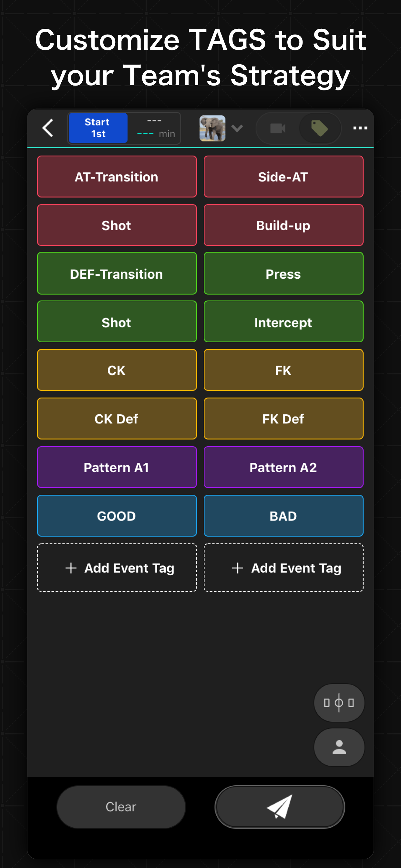Click right Add Event Tag button
The width and height of the screenshot is (401, 868).
[283, 568]
